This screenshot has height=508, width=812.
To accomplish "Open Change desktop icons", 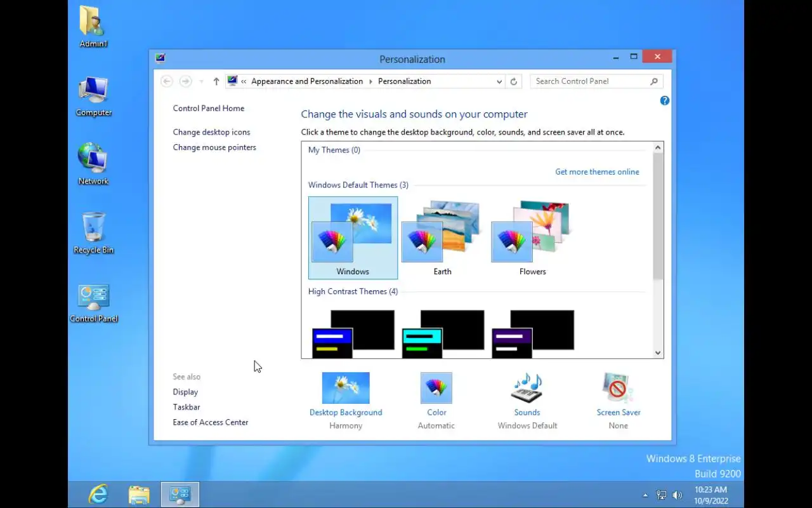I will [211, 132].
